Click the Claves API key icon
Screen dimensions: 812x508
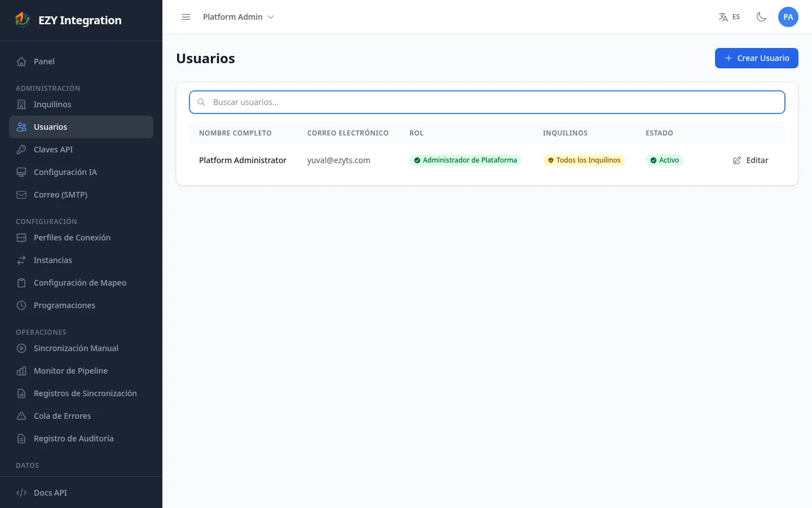tap(21, 150)
